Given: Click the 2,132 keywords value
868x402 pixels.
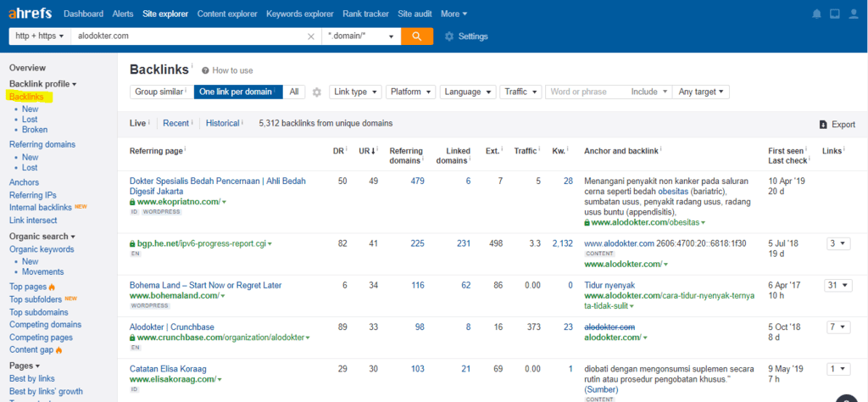Looking at the screenshot, I should pyautogui.click(x=563, y=243).
